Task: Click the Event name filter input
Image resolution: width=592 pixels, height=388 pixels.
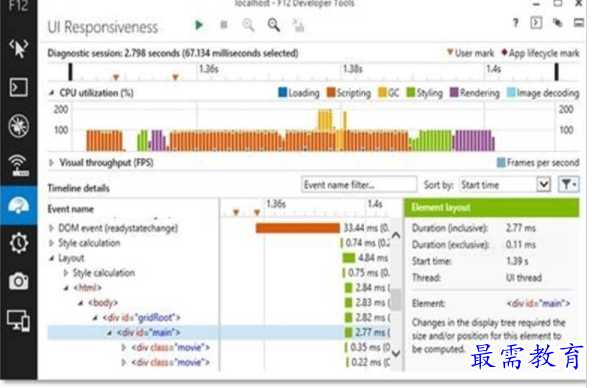Action: pyautogui.click(x=359, y=185)
